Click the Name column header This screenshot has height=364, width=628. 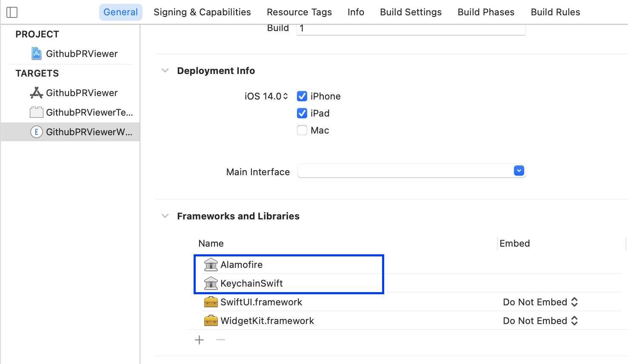click(x=211, y=243)
